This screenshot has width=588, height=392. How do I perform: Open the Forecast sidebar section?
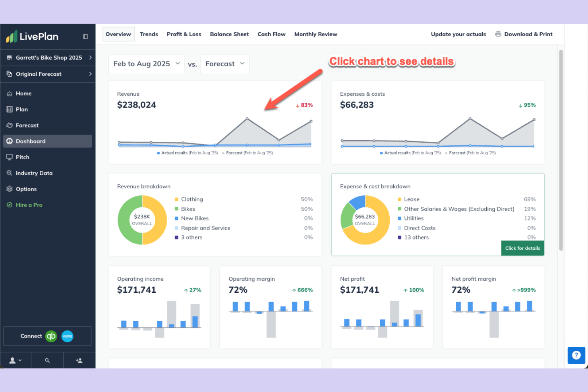pos(27,125)
